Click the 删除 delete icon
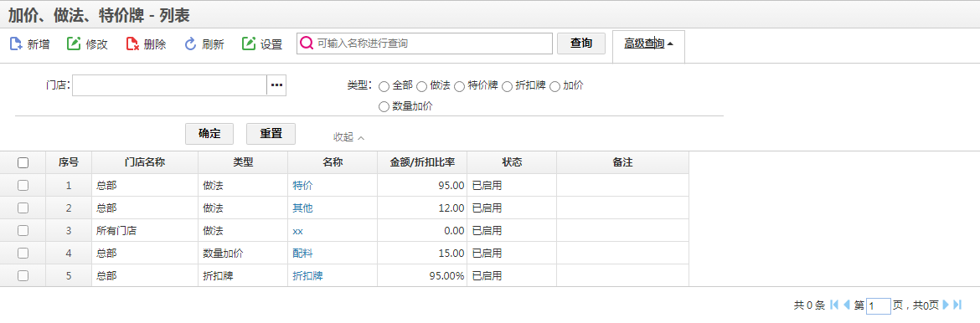The height and width of the screenshot is (323, 980). [132, 44]
